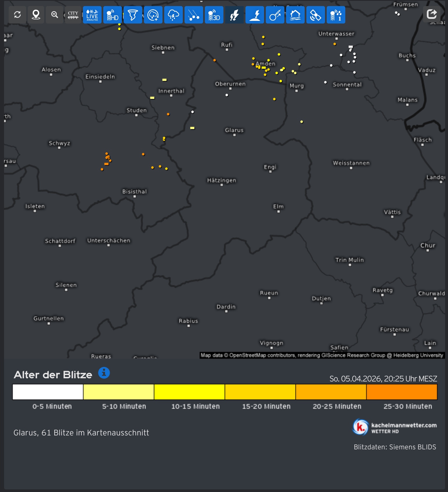Select the active lightning layer icon
The width and height of the screenshot is (448, 492).
click(234, 15)
